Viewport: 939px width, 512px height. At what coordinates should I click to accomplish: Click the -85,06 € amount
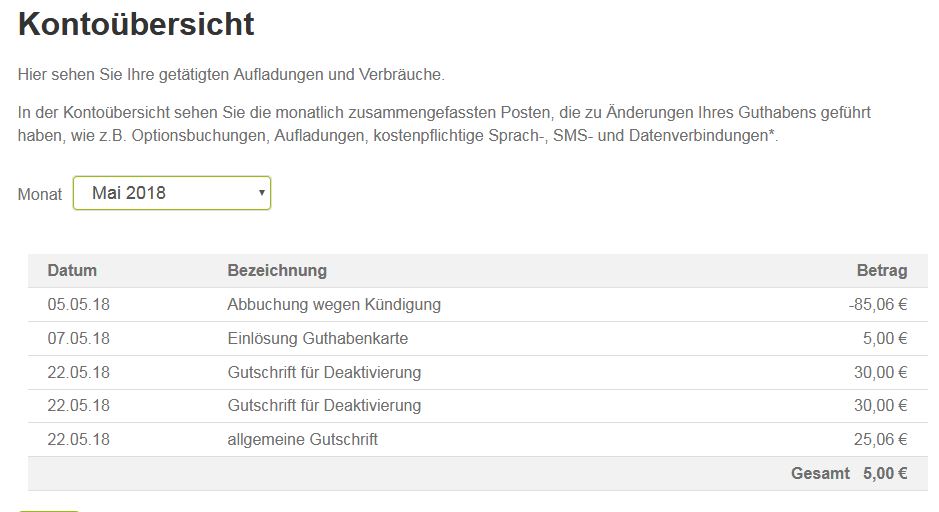coord(877,304)
